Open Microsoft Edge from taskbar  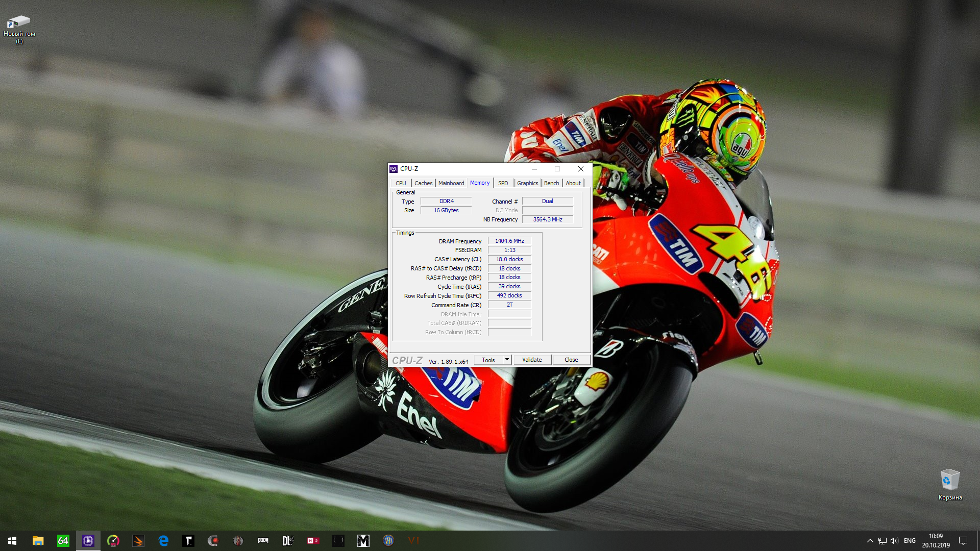click(163, 541)
